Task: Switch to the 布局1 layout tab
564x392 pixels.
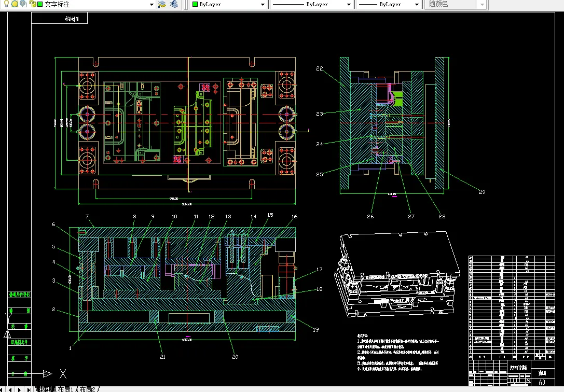Action: tap(65, 389)
